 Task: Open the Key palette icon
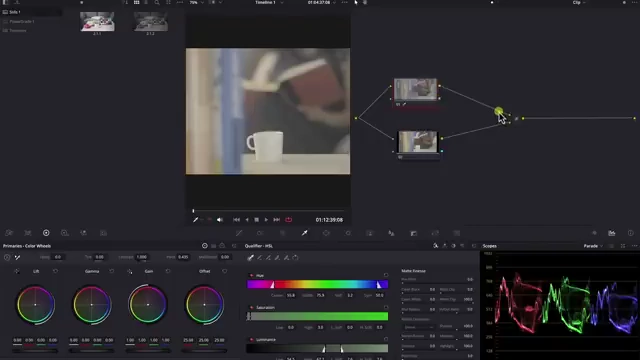click(413, 233)
